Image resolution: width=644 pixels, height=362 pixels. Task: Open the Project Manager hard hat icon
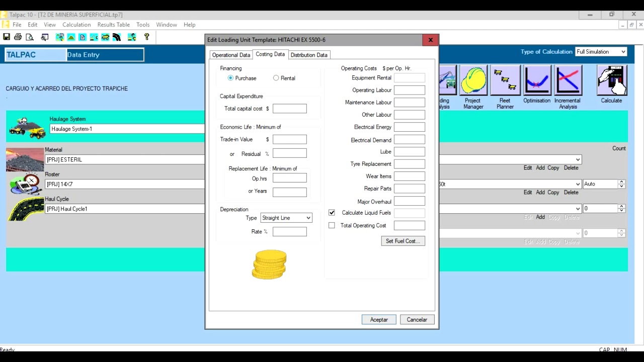pos(473,80)
